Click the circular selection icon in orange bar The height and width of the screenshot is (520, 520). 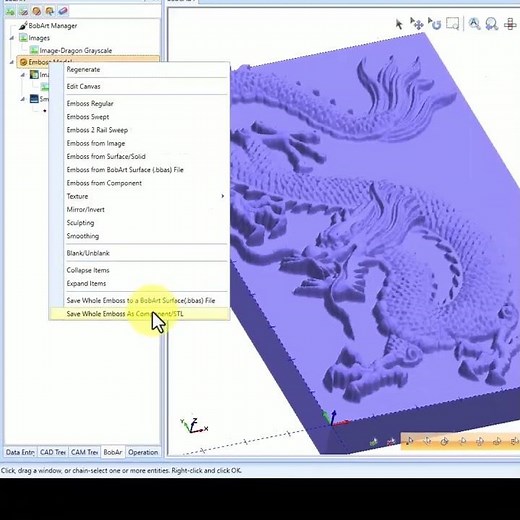tap(444, 441)
